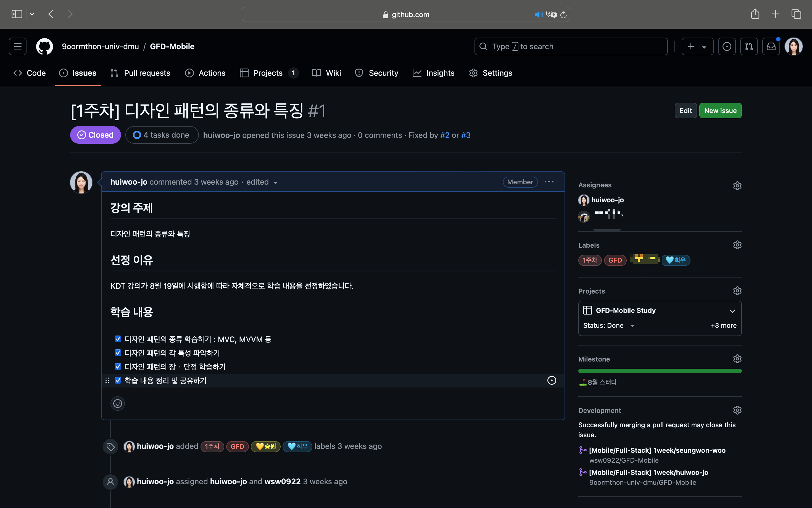The height and width of the screenshot is (508, 812).
Task: Add a reaction with the smiley icon
Action: click(x=117, y=404)
